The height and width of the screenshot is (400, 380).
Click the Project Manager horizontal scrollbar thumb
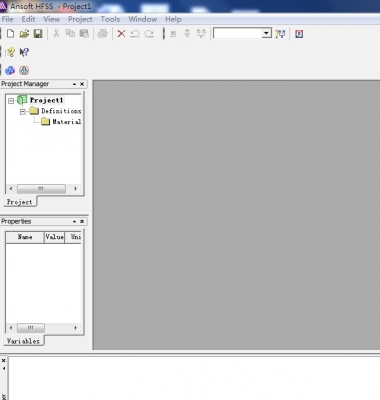click(x=41, y=189)
